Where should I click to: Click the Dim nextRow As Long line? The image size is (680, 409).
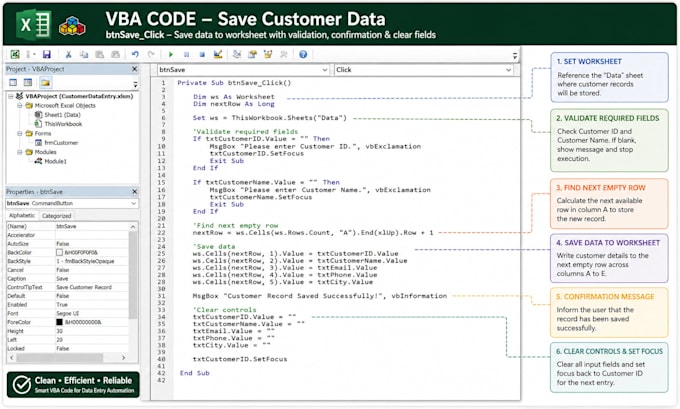click(x=234, y=104)
